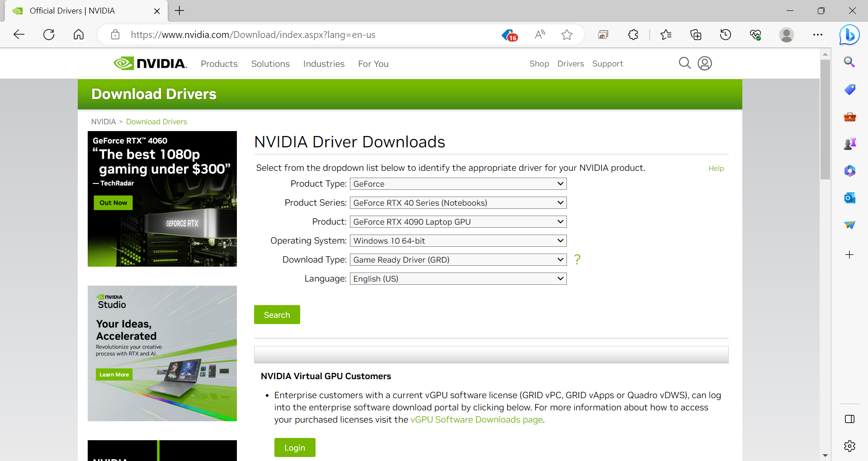This screenshot has width=868, height=461.
Task: Open the Operating System dropdown
Action: pos(458,240)
